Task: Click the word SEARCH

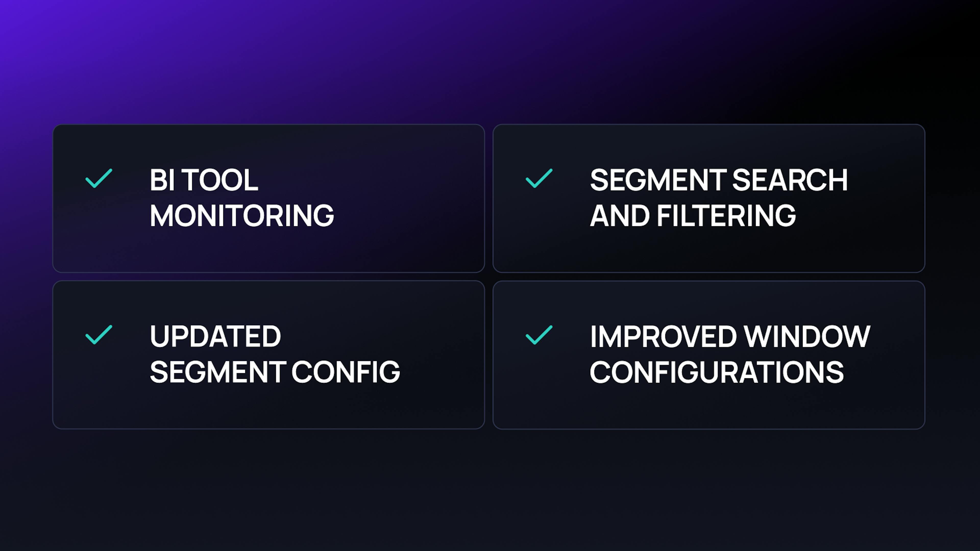Action: point(790,180)
